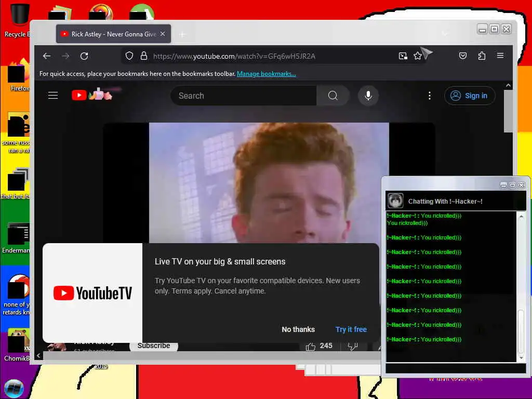Close the Hacker chat window
The image size is (532, 399).
pyautogui.click(x=522, y=185)
